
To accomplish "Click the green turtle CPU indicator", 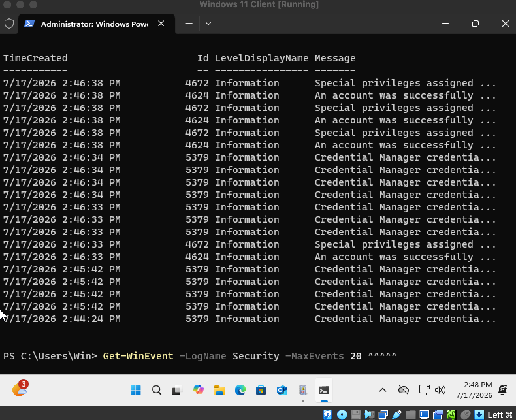I will point(451,414).
